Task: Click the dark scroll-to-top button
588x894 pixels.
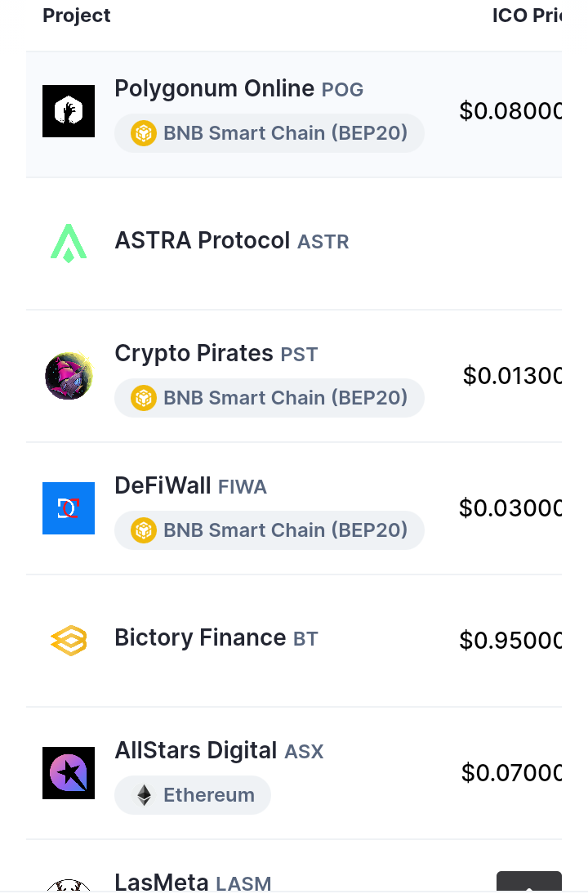Action: 528,882
